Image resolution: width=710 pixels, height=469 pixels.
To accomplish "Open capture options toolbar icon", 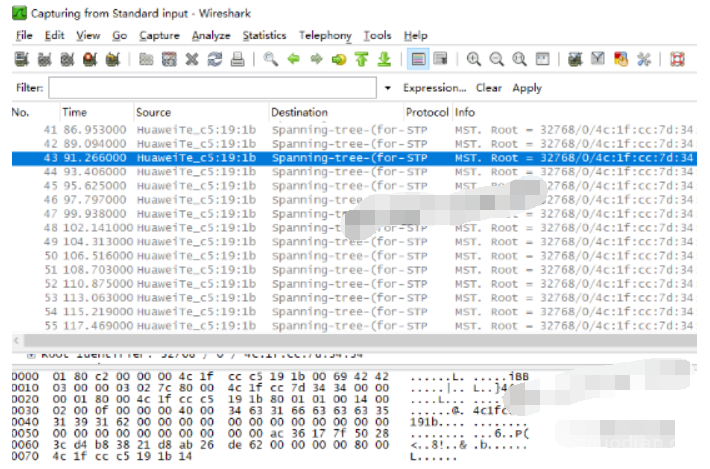I will click(44, 59).
